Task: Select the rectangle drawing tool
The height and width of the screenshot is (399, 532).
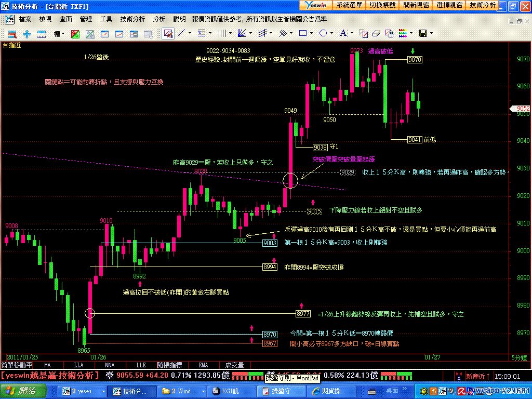Action: coord(303,33)
